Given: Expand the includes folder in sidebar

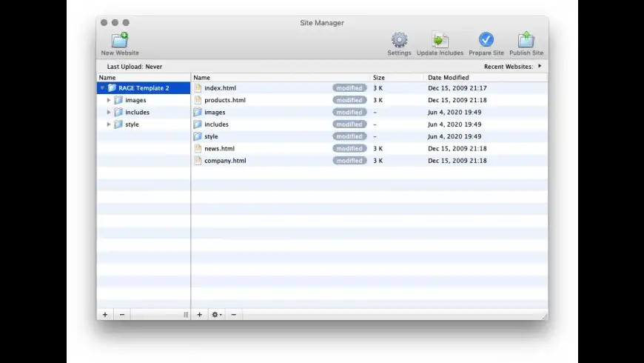Looking at the screenshot, I should click(109, 112).
